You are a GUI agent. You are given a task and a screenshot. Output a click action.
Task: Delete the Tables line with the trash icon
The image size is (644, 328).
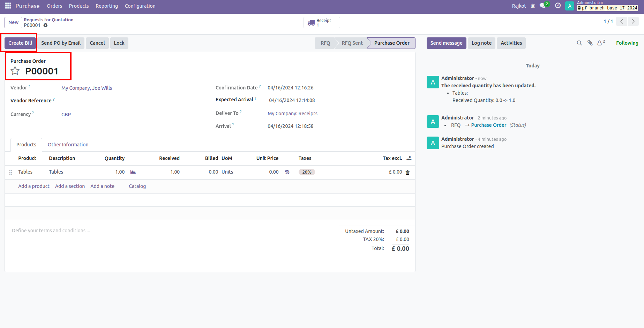click(x=407, y=172)
